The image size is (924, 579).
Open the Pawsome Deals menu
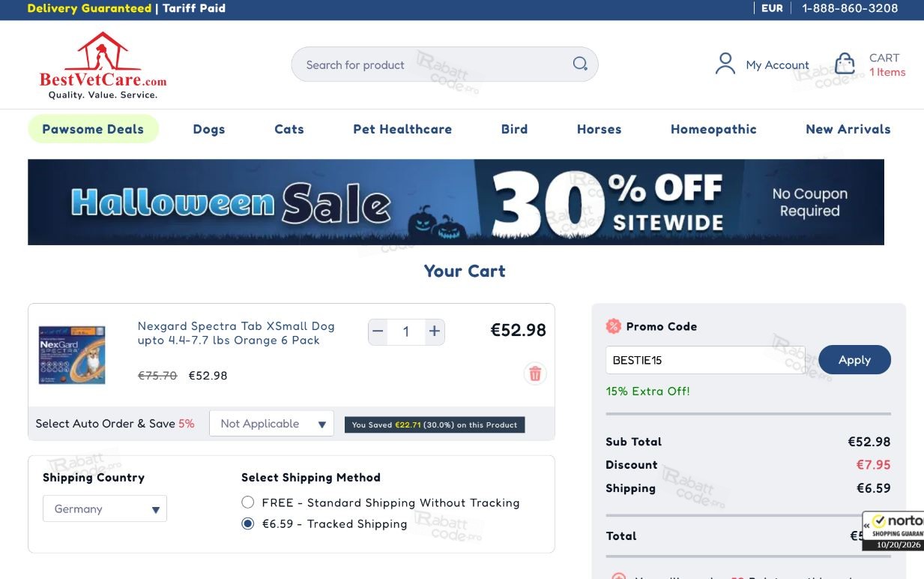93,129
